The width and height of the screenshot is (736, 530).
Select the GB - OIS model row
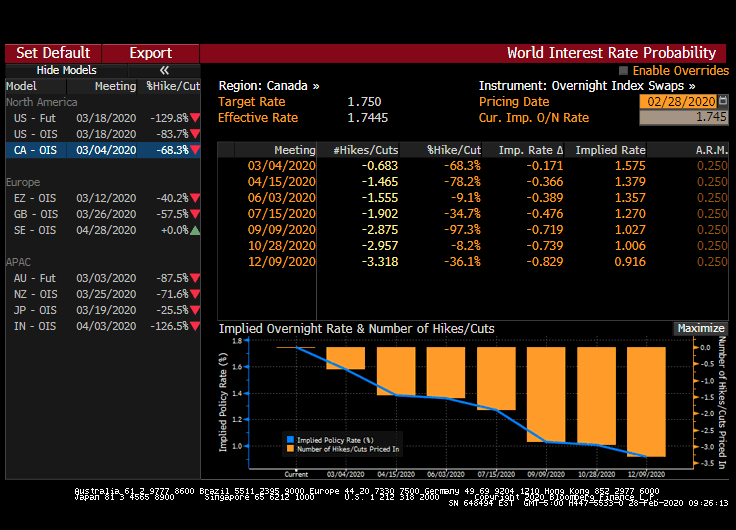pos(103,214)
